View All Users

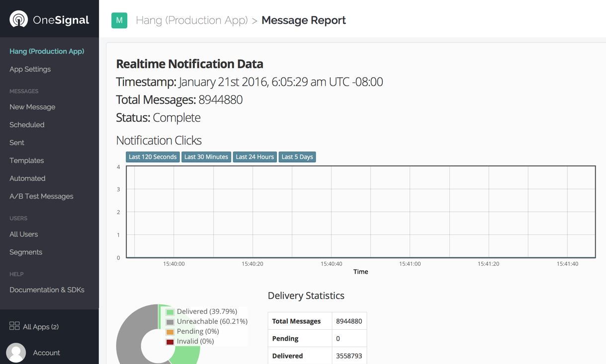[23, 234]
